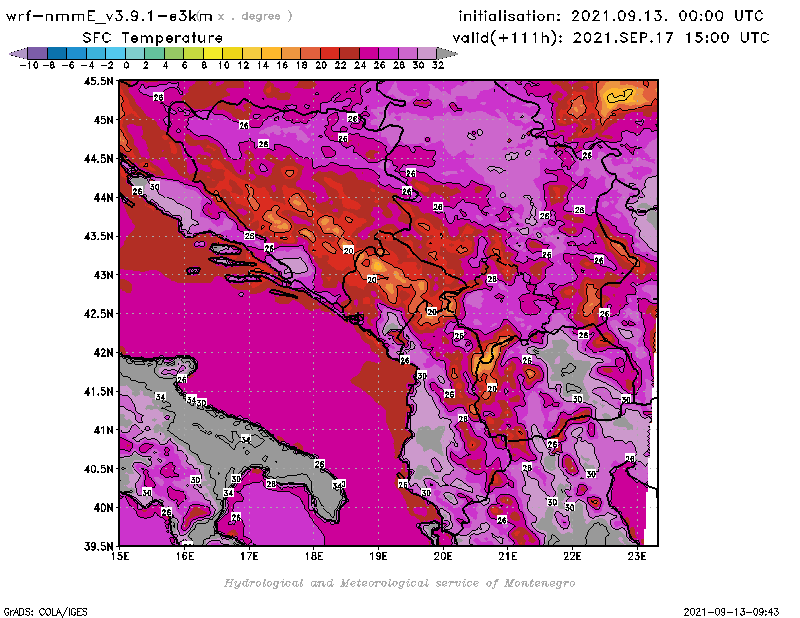Click the '41.5N' latitude axis label
The image size is (800, 618).
[98, 391]
